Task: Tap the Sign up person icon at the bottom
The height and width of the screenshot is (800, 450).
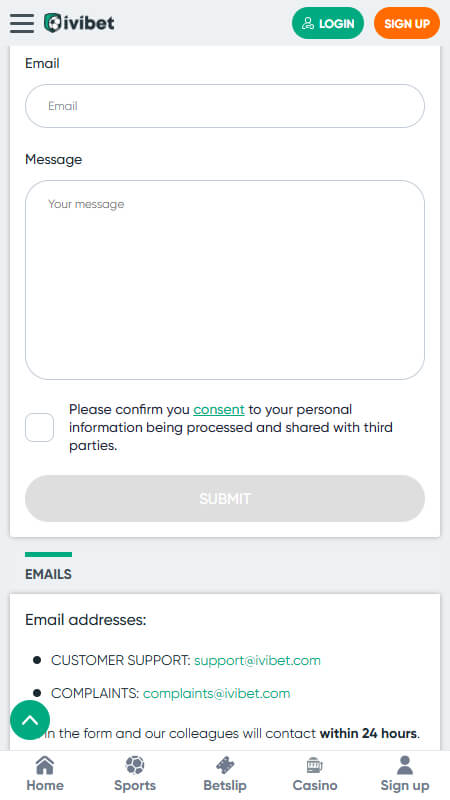Action: [x=405, y=765]
